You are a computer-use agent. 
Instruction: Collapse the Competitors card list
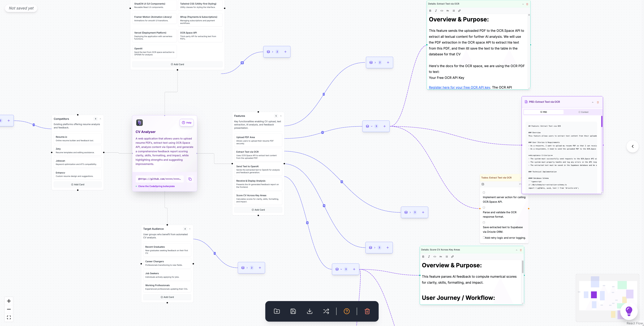(x=100, y=119)
